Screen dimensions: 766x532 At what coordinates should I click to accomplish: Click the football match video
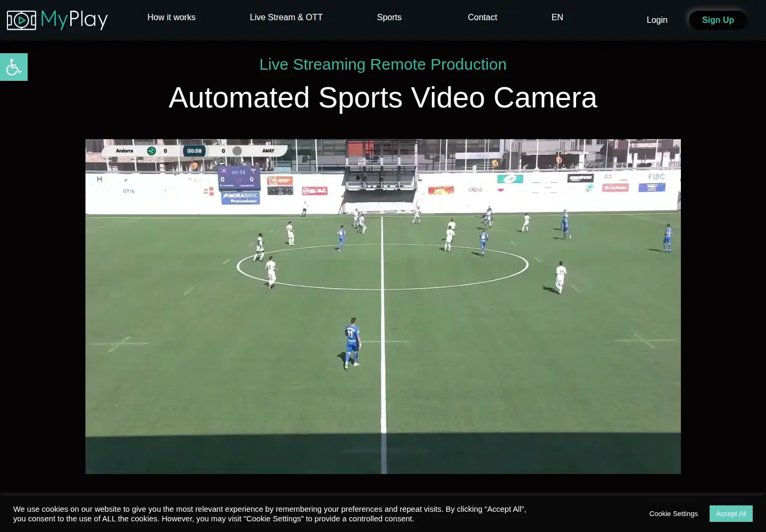click(x=383, y=306)
